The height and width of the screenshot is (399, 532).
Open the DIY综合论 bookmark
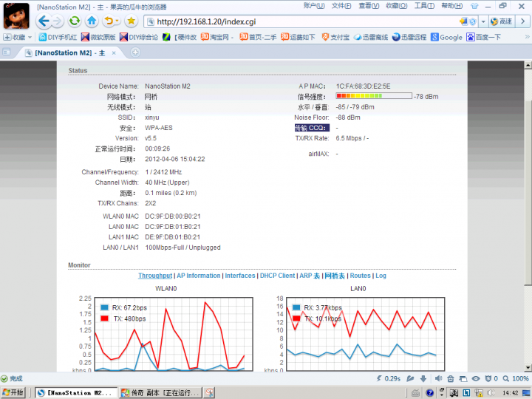[139, 38]
